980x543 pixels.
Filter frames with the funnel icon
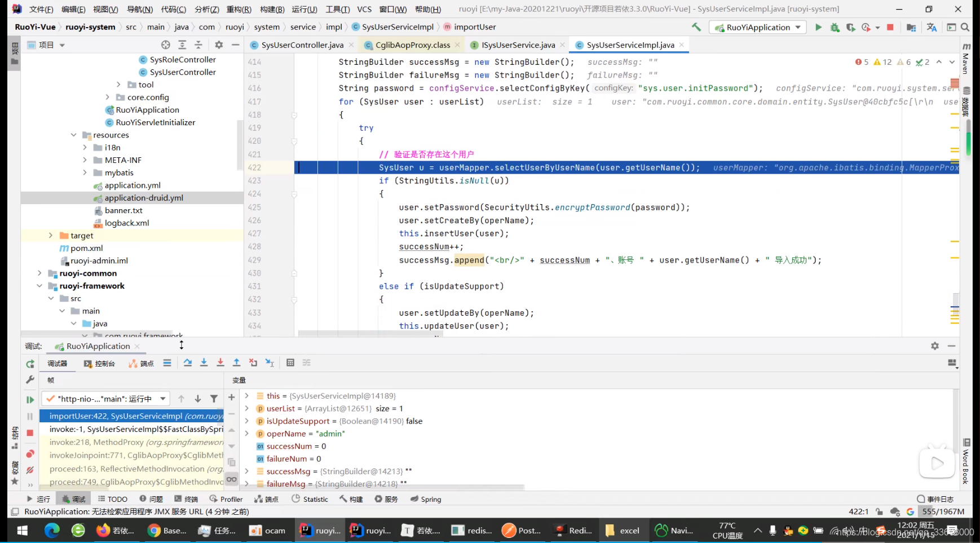[x=214, y=399]
